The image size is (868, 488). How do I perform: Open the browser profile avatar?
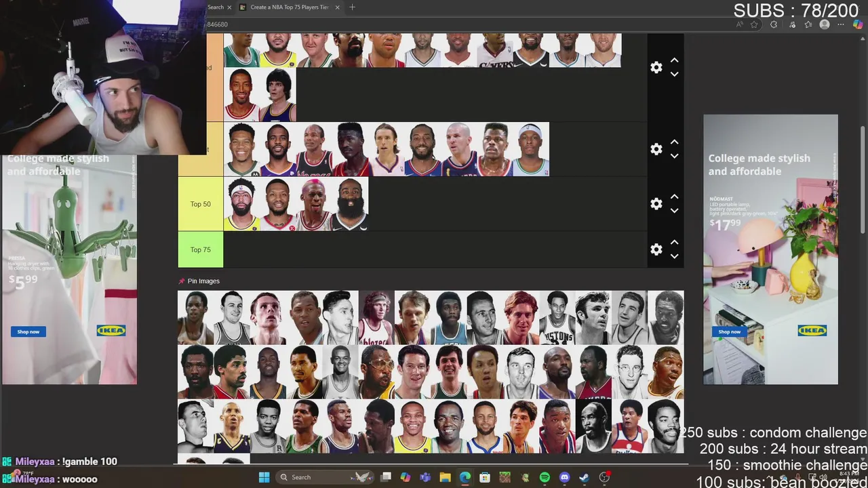pyautogui.click(x=825, y=24)
